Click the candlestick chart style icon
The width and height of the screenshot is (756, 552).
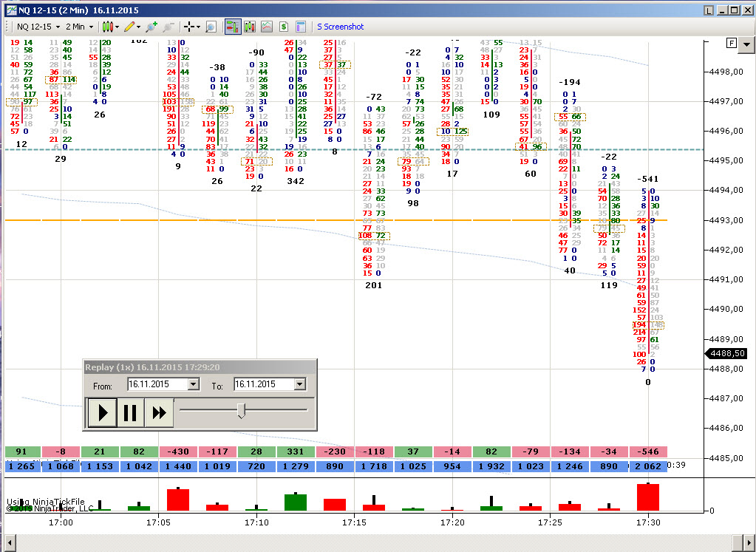point(107,27)
